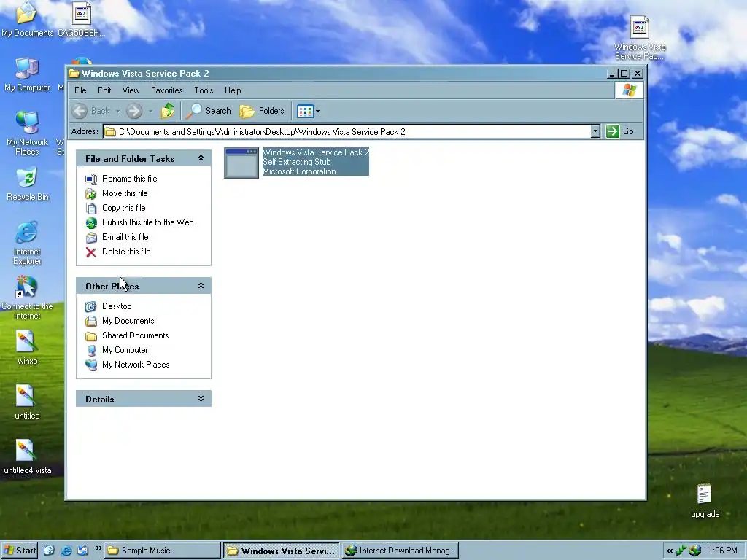Open the Edit menu
This screenshot has height=560, width=747.
point(104,90)
